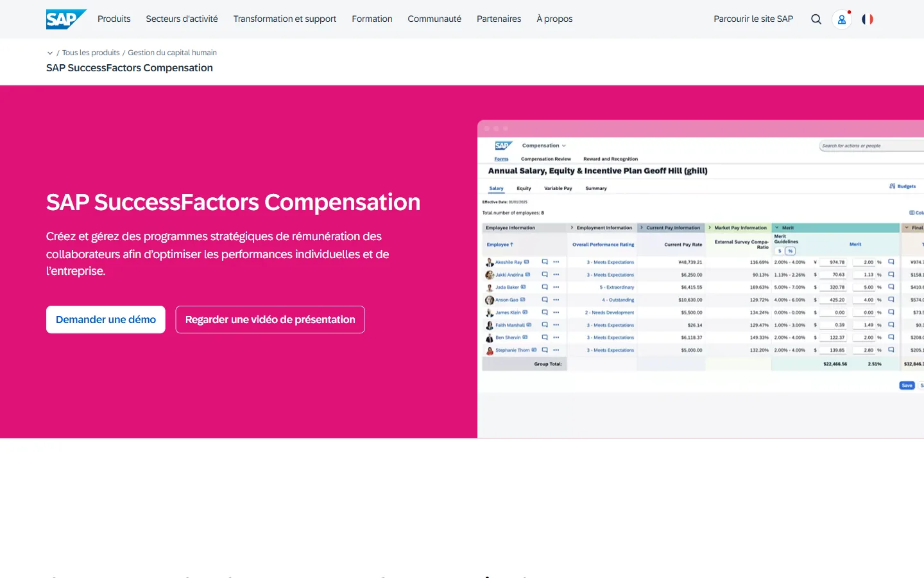This screenshot has height=578, width=924.
Task: Follow the Gestion du capital humain breadcrumb
Action: [172, 53]
